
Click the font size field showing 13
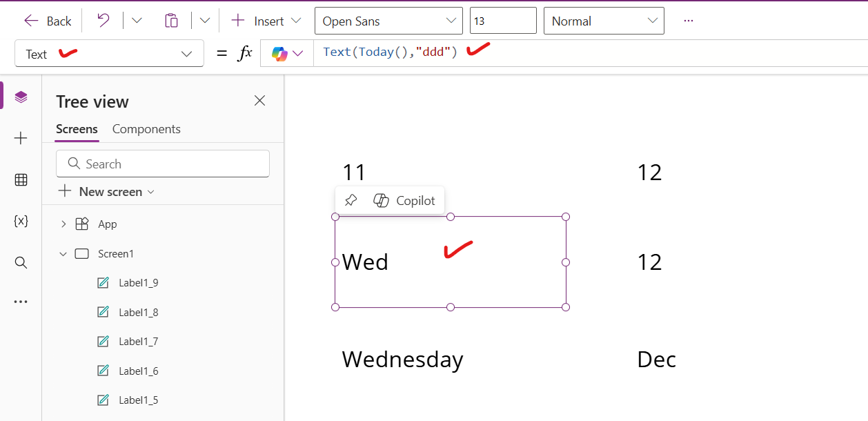503,21
